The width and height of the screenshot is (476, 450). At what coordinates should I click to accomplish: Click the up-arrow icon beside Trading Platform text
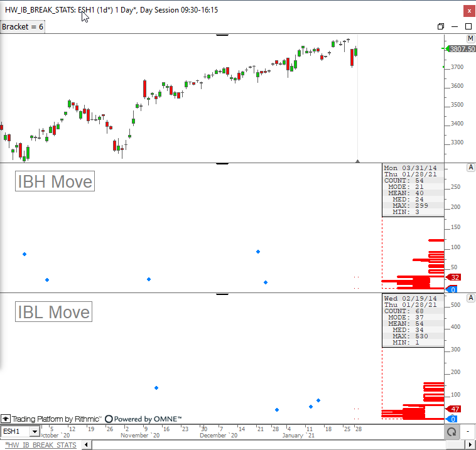pos(6,419)
